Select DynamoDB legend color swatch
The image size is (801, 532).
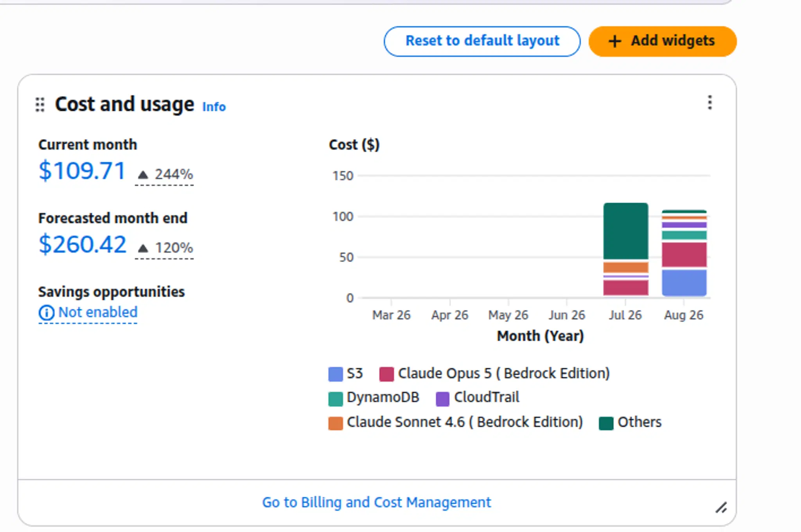[x=336, y=399]
